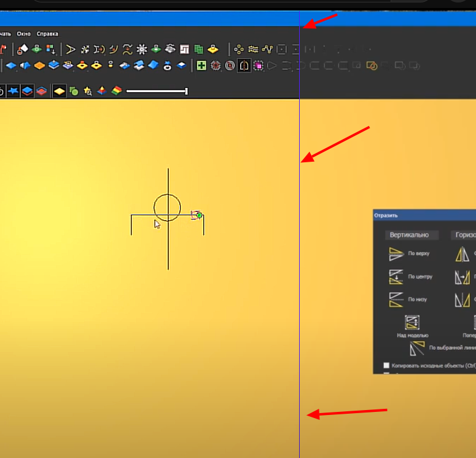This screenshot has width=476, height=458.
Task: Click horizontal mirror icon with arrow
Action: (x=462, y=277)
